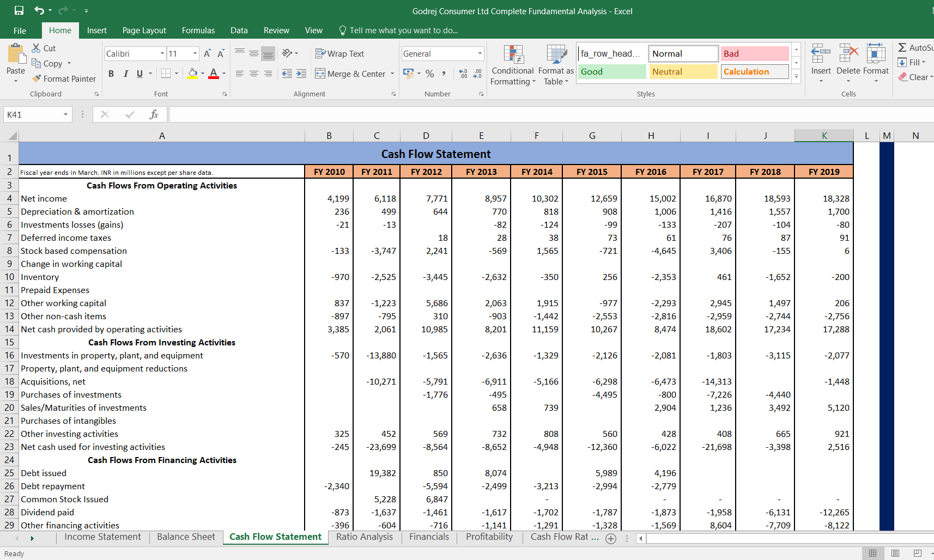This screenshot has height=560, width=934.
Task: Copy the selected cells
Action: tap(48, 63)
